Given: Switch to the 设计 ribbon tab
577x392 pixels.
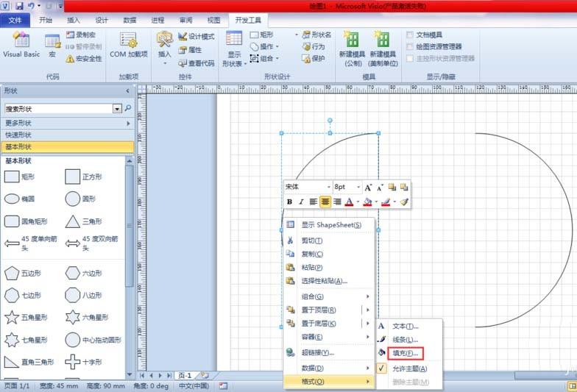Looking at the screenshot, I should click(x=102, y=21).
